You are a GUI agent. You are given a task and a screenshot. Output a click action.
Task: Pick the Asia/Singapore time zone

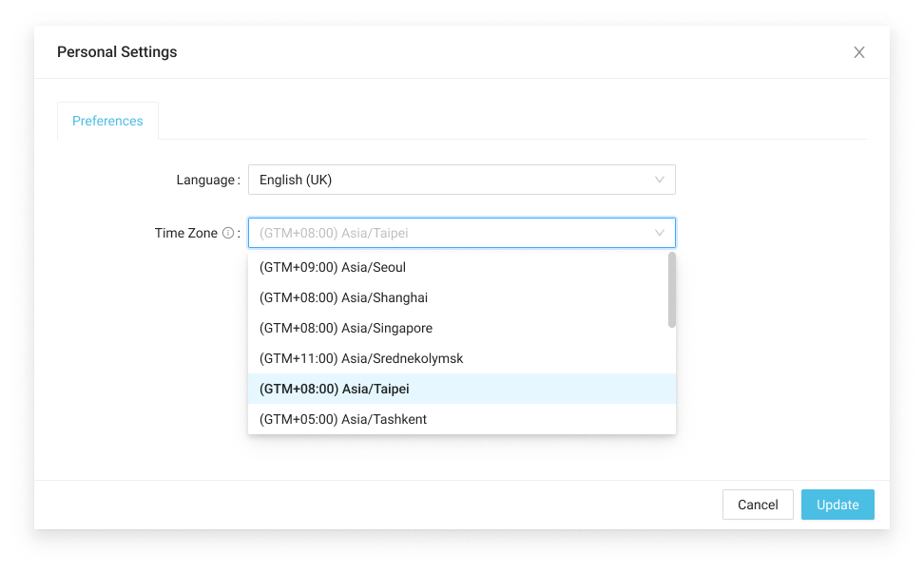[x=461, y=328]
